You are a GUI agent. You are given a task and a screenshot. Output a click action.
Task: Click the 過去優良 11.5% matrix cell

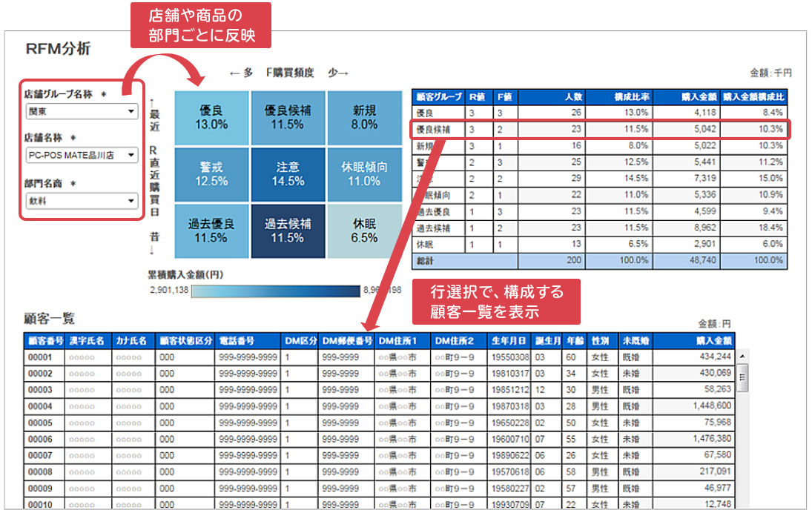(211, 231)
